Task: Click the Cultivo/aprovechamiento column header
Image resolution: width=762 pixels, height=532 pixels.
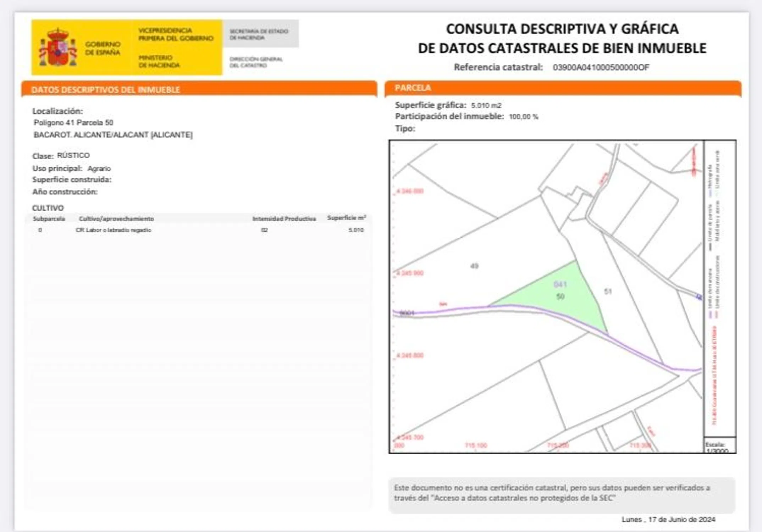Action: pos(116,219)
